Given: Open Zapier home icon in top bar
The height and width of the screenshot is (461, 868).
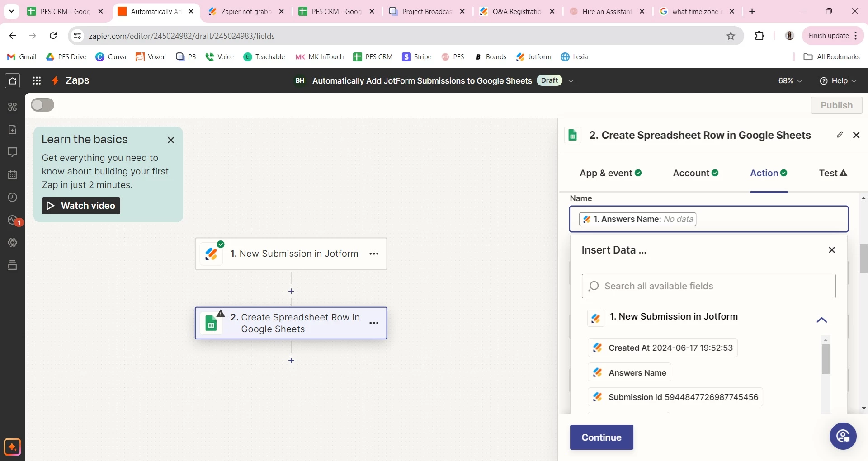Looking at the screenshot, I should pyautogui.click(x=13, y=81).
